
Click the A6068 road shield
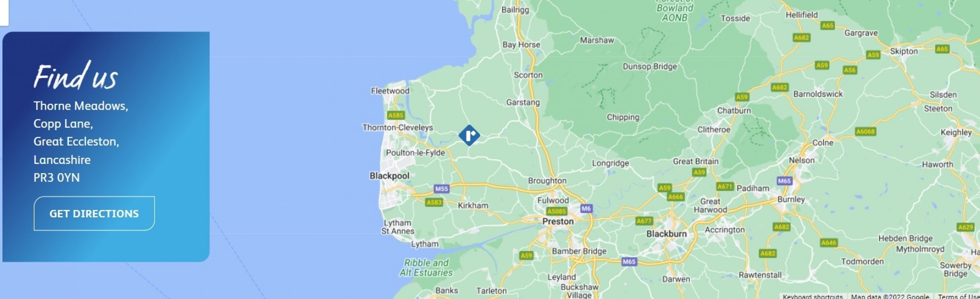865,132
